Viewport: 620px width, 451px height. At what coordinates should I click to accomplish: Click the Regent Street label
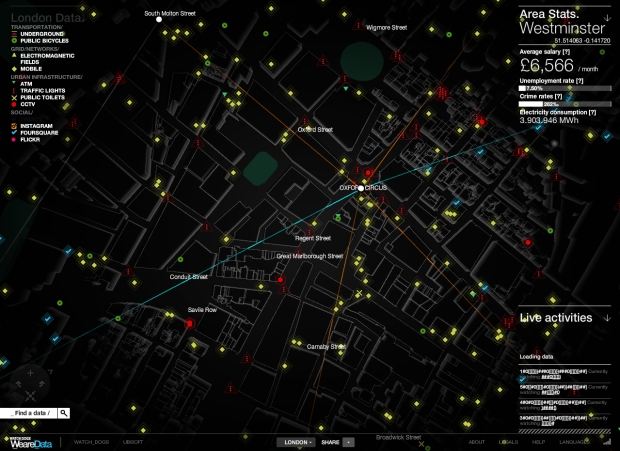(313, 238)
